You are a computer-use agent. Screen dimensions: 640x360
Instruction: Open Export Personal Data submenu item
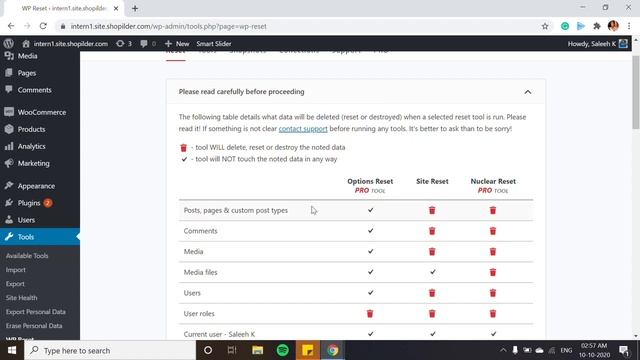click(x=36, y=312)
